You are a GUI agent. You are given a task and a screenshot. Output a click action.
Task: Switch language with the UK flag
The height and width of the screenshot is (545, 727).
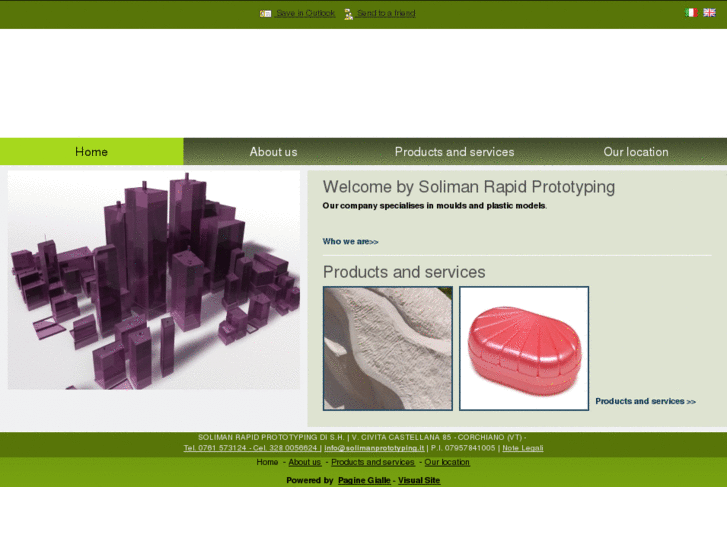point(709,13)
